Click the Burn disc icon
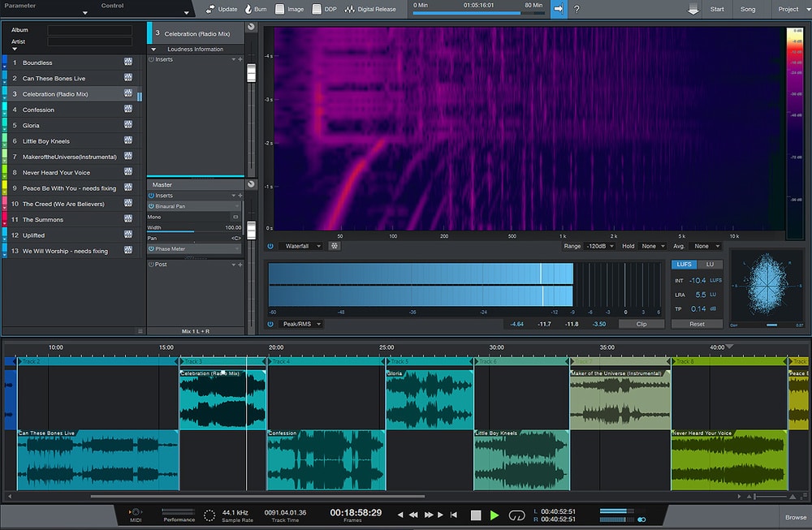Screen dimensions: 812x530 [248, 9]
